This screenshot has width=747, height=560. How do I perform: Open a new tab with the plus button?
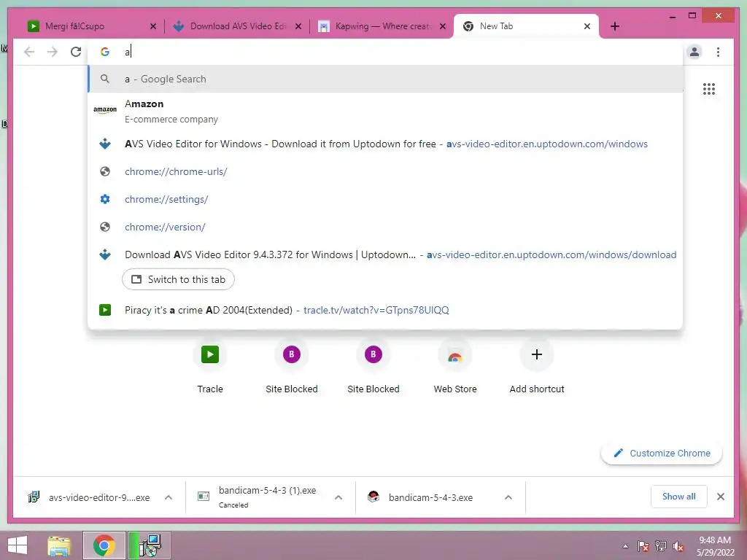coord(614,26)
